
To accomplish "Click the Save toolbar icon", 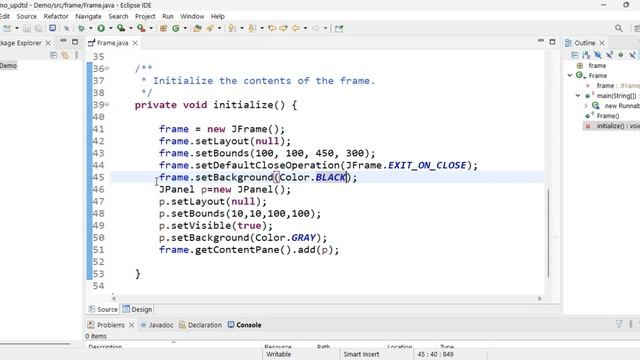I will click(x=27, y=28).
